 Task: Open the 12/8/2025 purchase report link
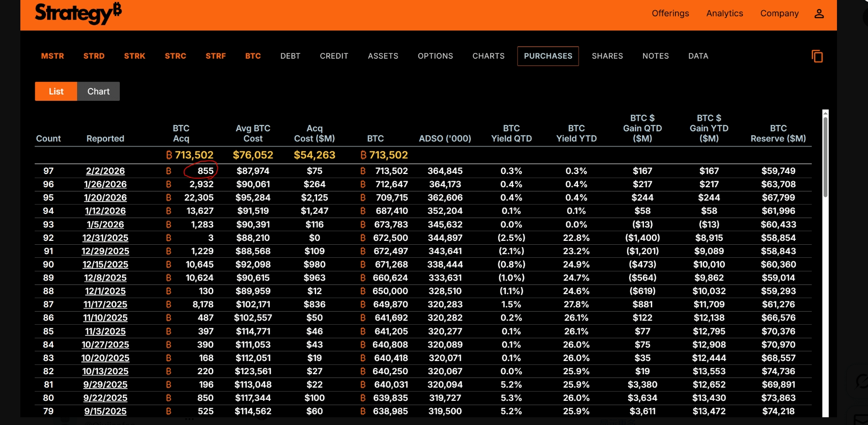click(105, 278)
